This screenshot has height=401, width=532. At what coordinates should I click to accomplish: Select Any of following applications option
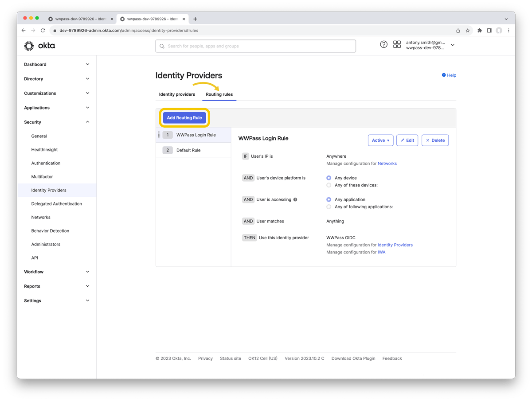coord(329,207)
